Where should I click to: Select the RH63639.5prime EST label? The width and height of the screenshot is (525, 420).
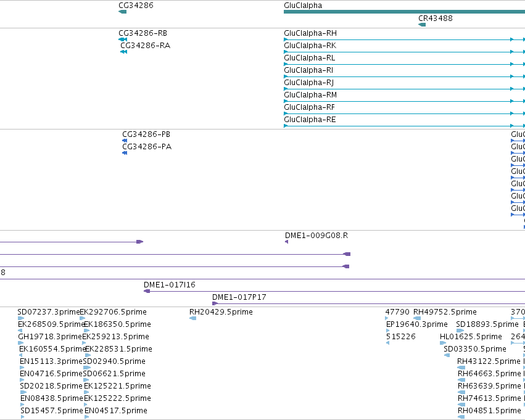(489, 386)
